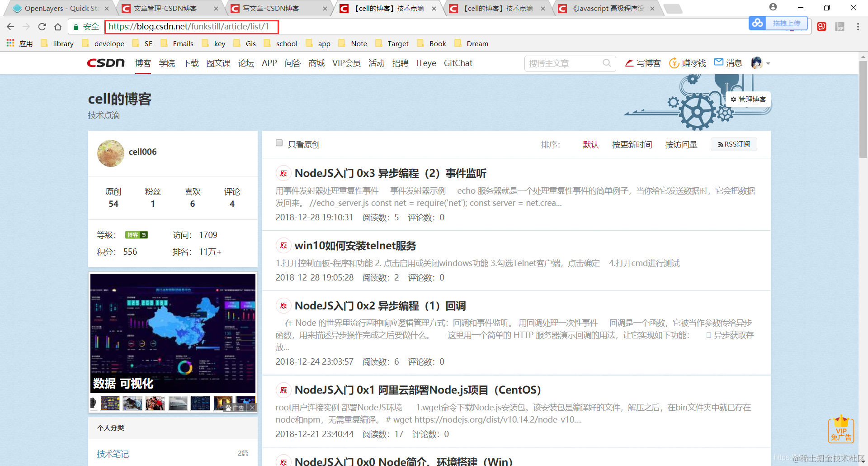Click the browser back arrow

[x=11, y=27]
